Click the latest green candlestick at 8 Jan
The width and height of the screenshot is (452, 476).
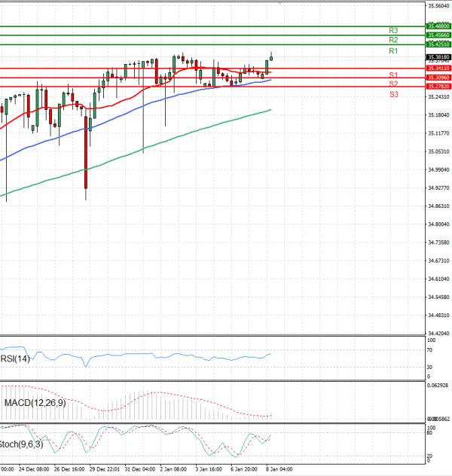coord(271,58)
